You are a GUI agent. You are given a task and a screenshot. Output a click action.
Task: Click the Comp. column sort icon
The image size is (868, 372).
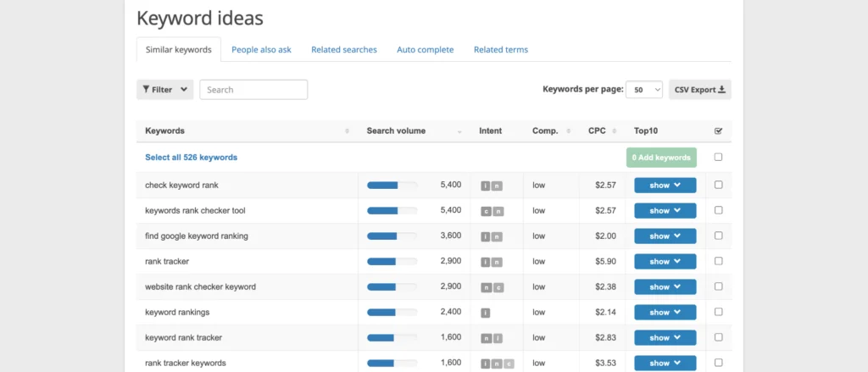pos(569,131)
